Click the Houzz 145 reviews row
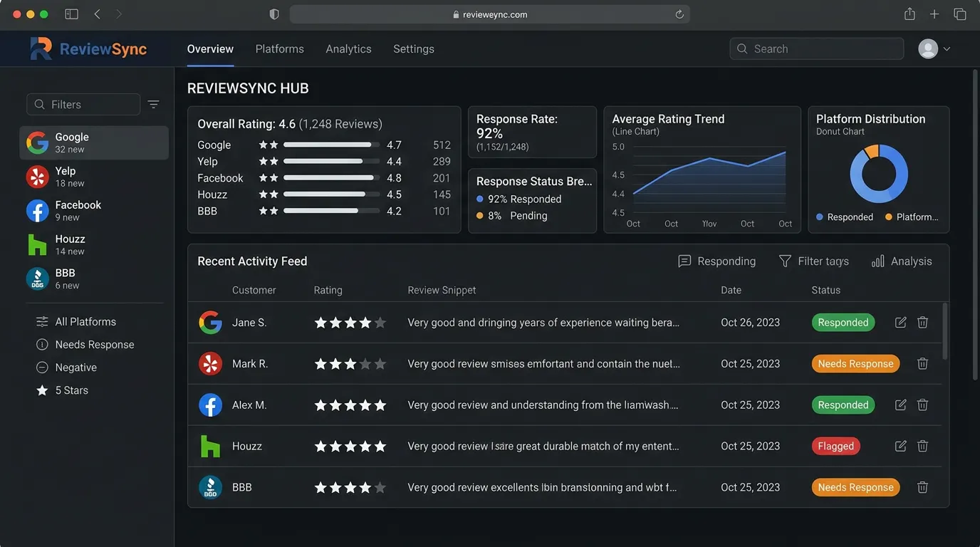 coord(324,194)
